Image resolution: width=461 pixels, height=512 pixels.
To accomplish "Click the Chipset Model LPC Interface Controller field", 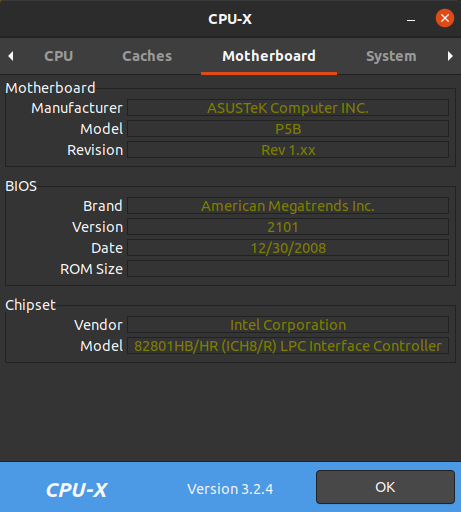I will pyautogui.click(x=288, y=346).
